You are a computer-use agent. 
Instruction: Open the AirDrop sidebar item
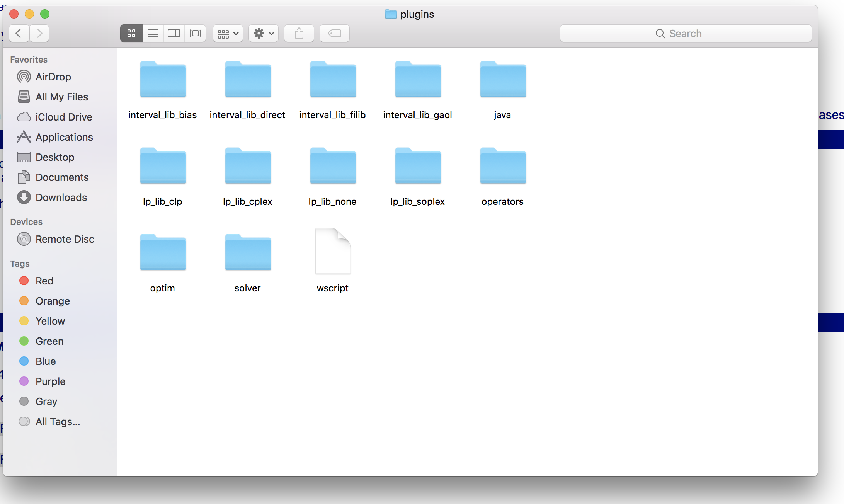53,77
